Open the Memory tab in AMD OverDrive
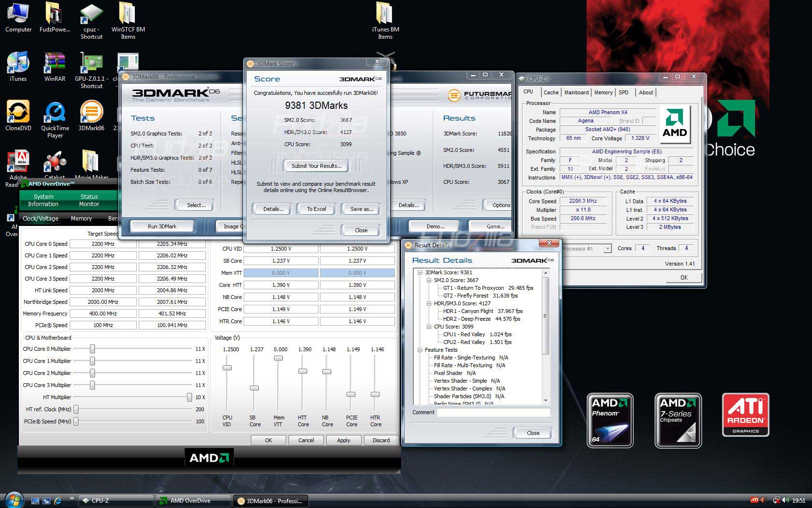 [81, 218]
